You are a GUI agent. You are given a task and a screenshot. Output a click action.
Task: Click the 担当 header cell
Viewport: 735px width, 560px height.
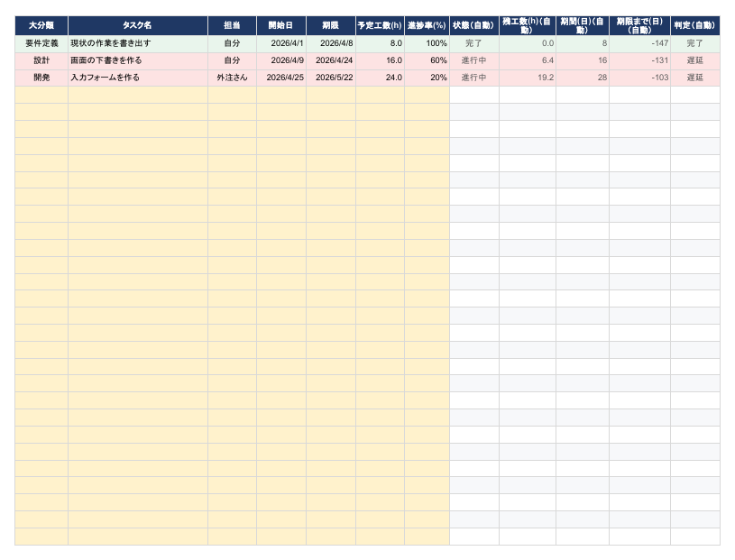232,25
